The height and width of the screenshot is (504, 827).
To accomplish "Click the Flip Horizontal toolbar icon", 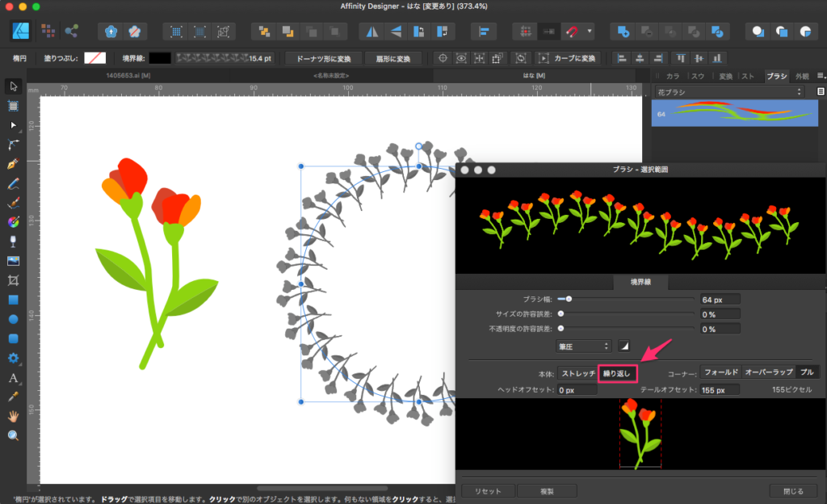I will coord(372,31).
